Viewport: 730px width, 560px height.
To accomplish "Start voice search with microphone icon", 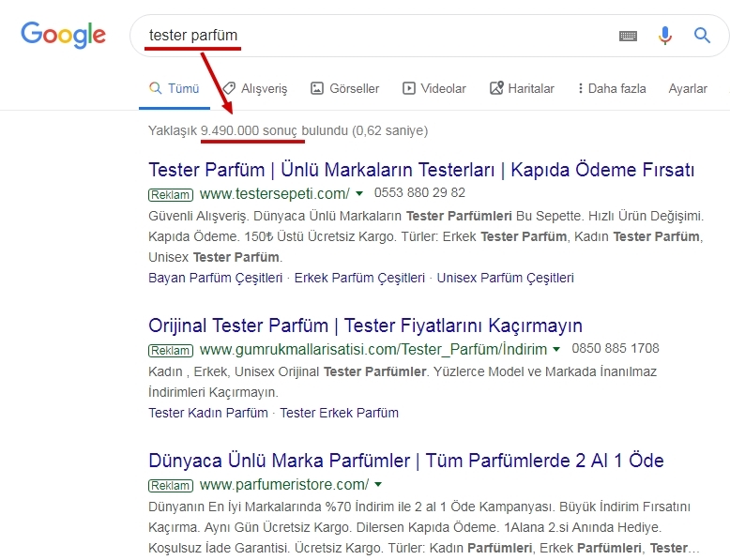I will [665, 36].
